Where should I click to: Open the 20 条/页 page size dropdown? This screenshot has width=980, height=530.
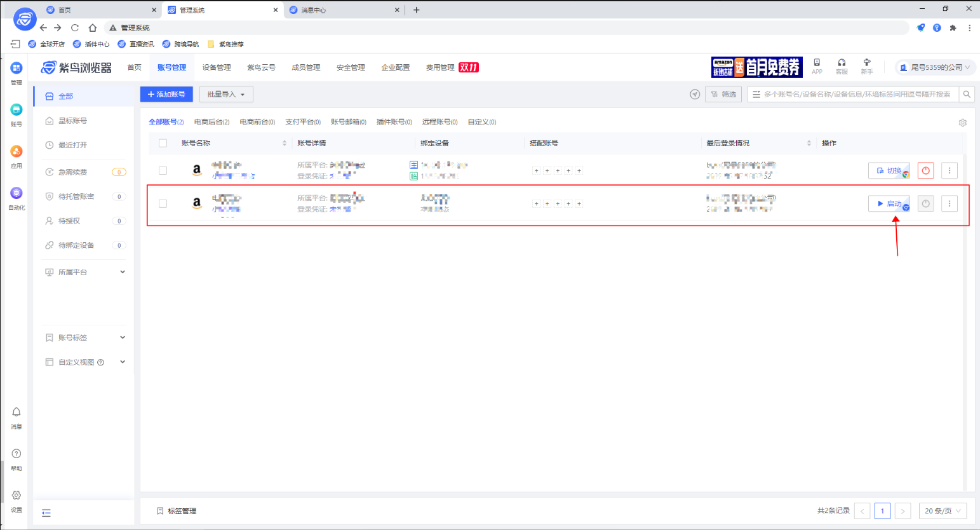(x=943, y=510)
